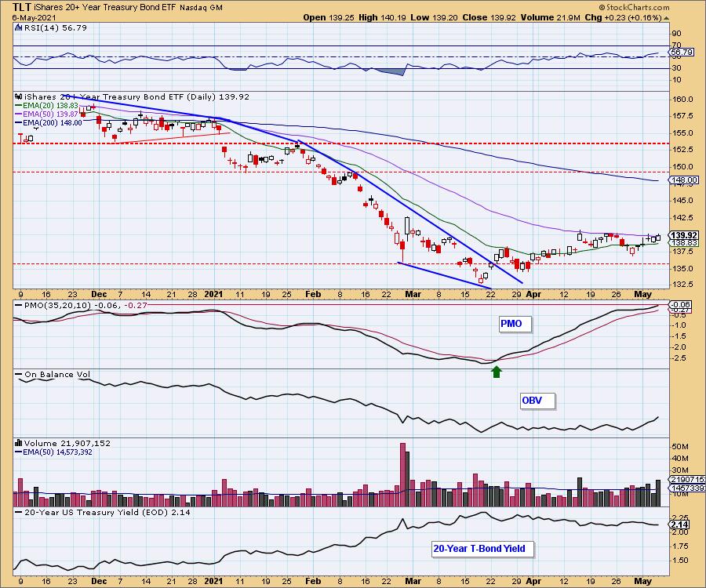Click the green up arrow under the PMO crossover
Image resolution: width=706 pixels, height=588 pixels.
point(497,372)
